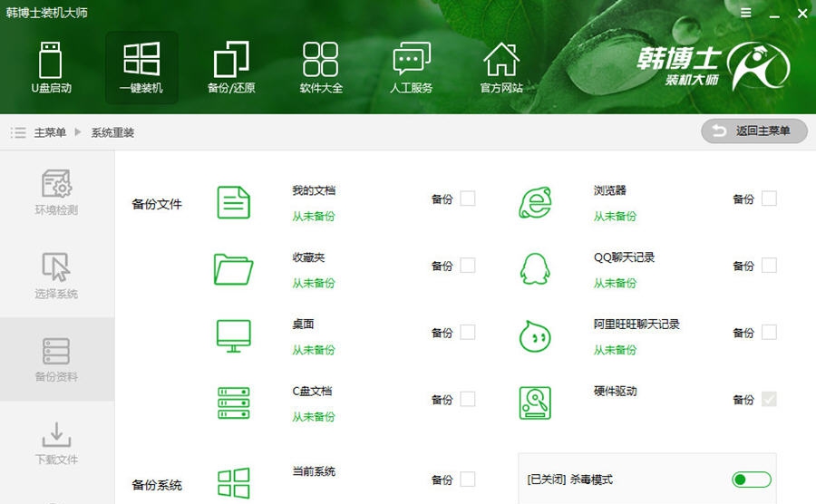Image resolution: width=816 pixels, height=504 pixels.
Task: Check the 浏览器 backup checkbox
Action: pyautogui.click(x=769, y=199)
